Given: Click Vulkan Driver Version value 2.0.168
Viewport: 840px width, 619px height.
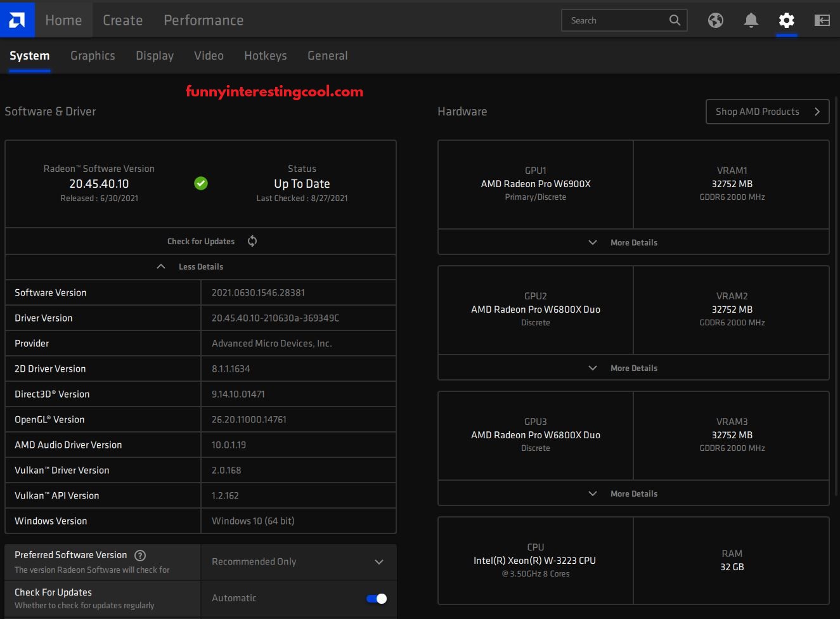Looking at the screenshot, I should (226, 470).
